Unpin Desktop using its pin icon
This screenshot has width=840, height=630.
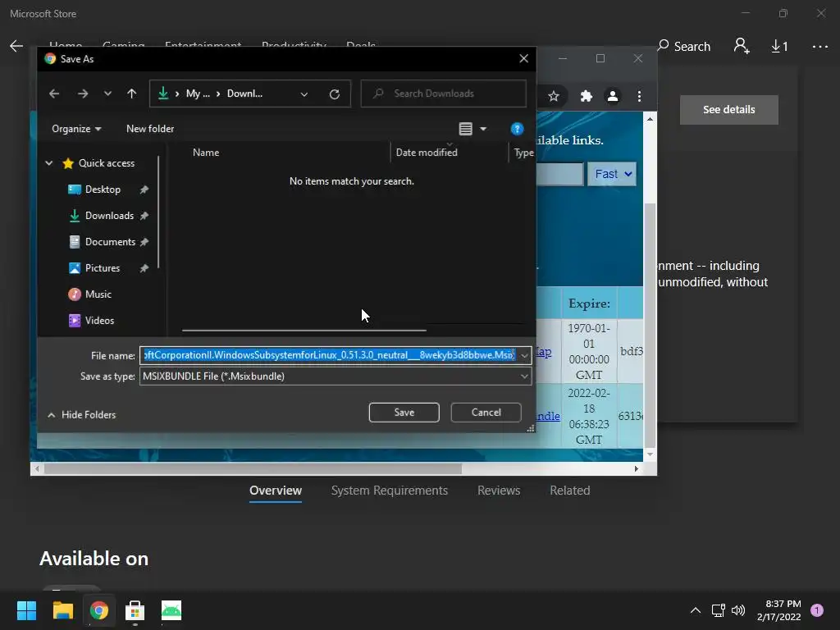(144, 189)
